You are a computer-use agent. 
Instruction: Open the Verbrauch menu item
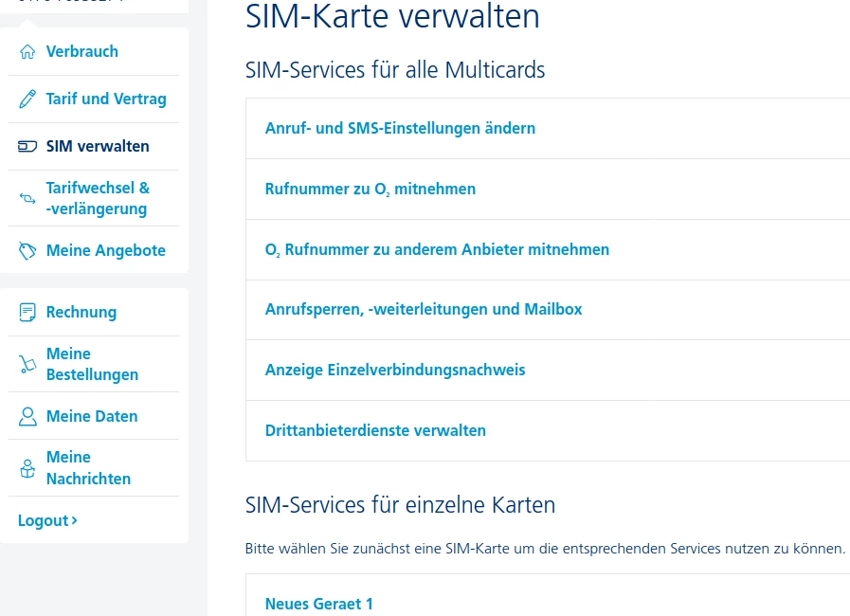click(x=82, y=51)
